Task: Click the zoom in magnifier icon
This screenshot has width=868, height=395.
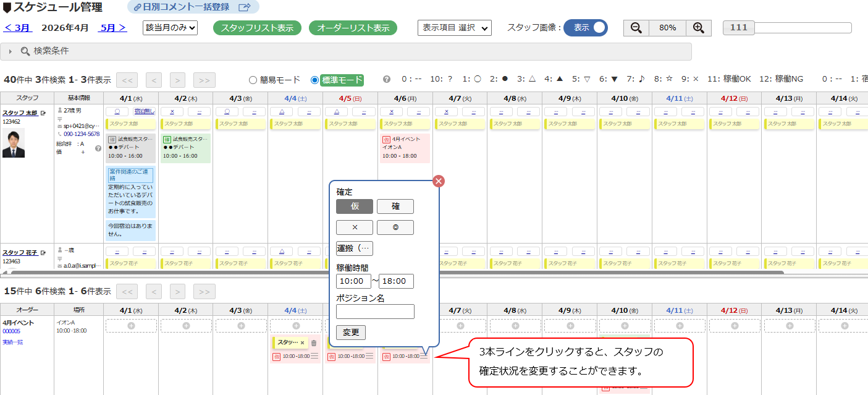Action: [x=699, y=28]
